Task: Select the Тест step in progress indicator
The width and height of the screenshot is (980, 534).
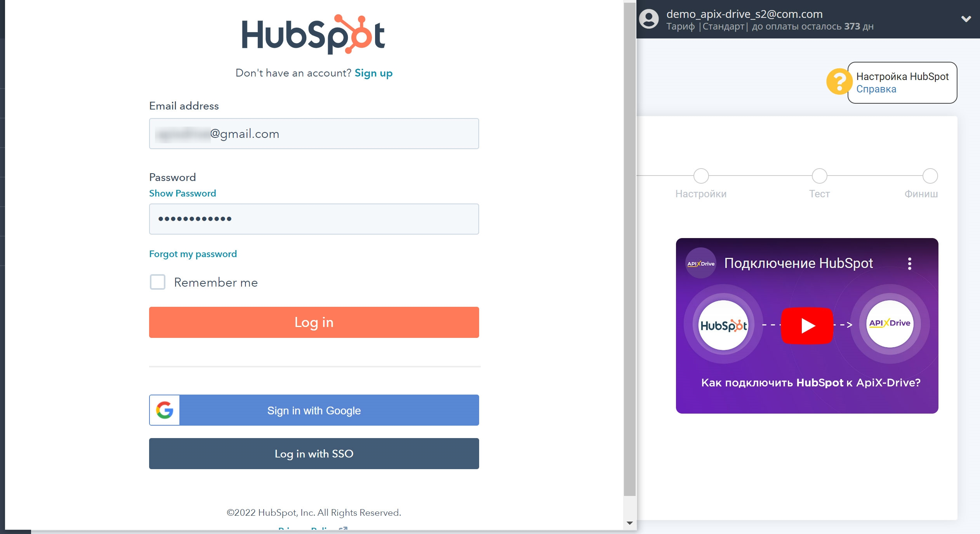Action: click(x=820, y=175)
